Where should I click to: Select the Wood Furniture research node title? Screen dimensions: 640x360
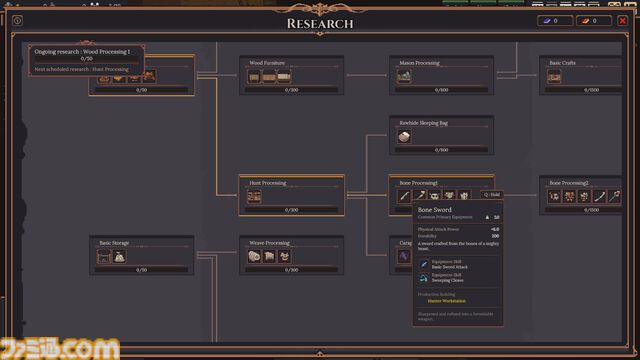click(267, 63)
